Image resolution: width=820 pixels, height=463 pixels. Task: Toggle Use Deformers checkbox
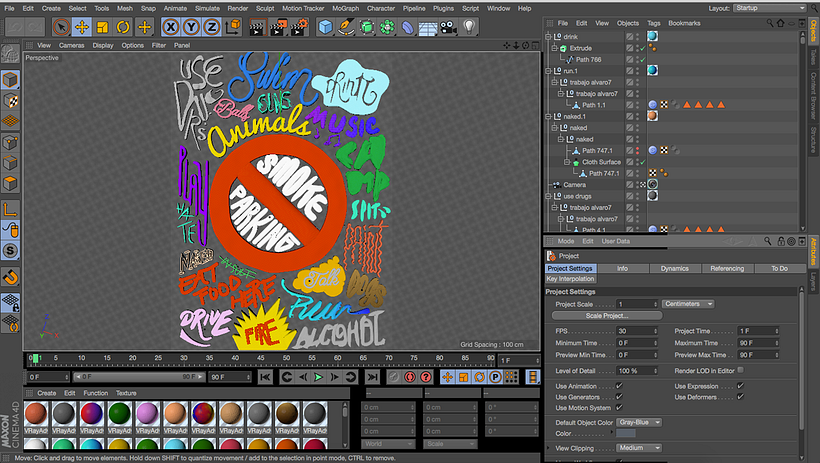pos(741,397)
